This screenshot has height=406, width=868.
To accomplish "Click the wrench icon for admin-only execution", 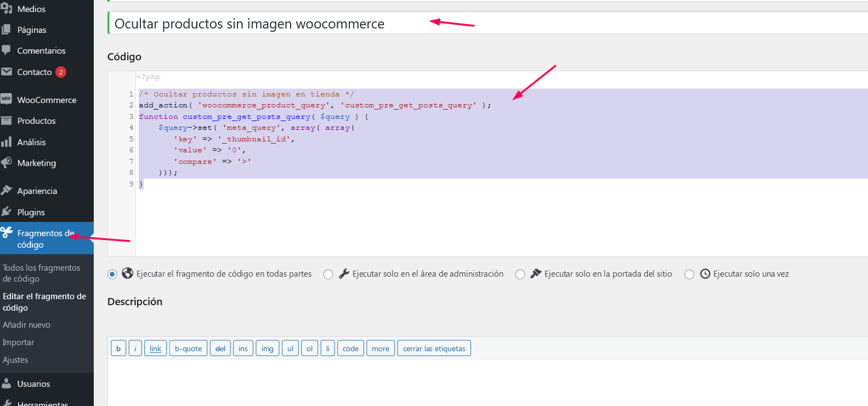I will (344, 273).
